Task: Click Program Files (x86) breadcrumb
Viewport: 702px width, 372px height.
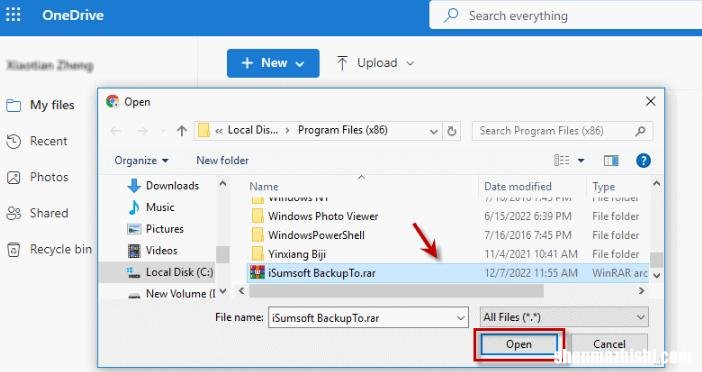Action: [343, 130]
